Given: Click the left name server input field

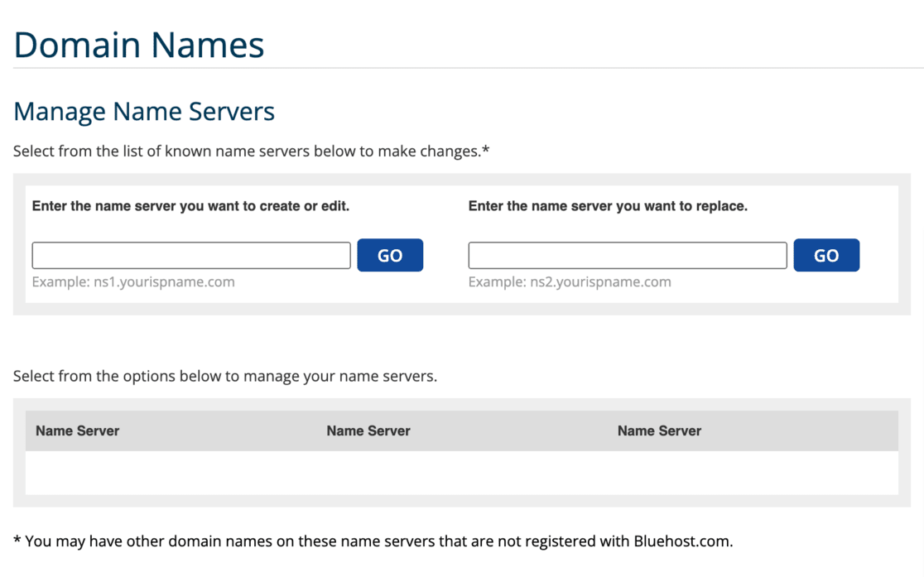Looking at the screenshot, I should pos(190,255).
